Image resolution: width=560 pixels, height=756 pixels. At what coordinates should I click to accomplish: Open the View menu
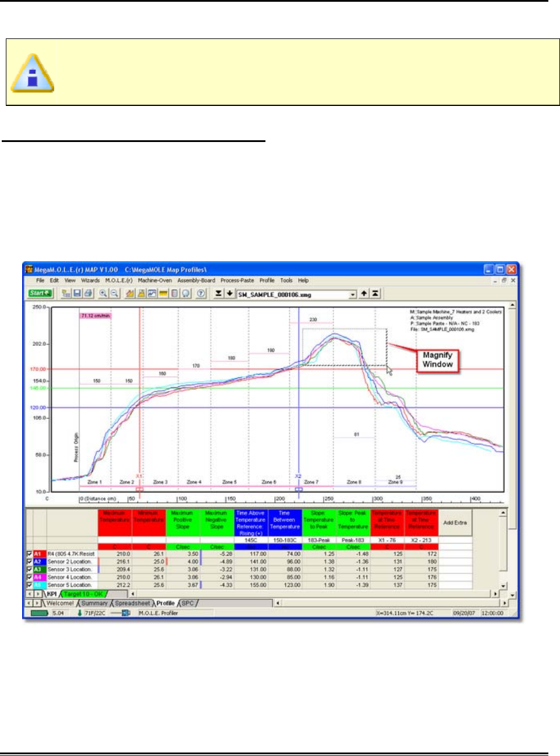[70, 281]
